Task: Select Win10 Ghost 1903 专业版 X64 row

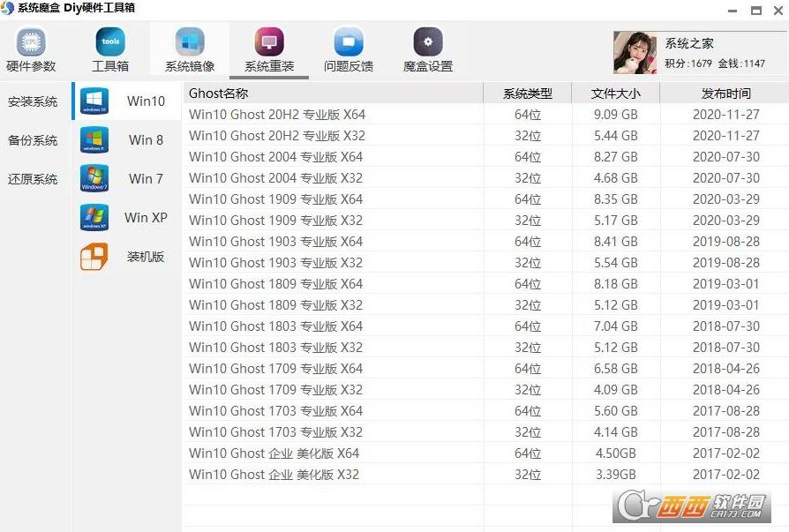Action: [485, 242]
